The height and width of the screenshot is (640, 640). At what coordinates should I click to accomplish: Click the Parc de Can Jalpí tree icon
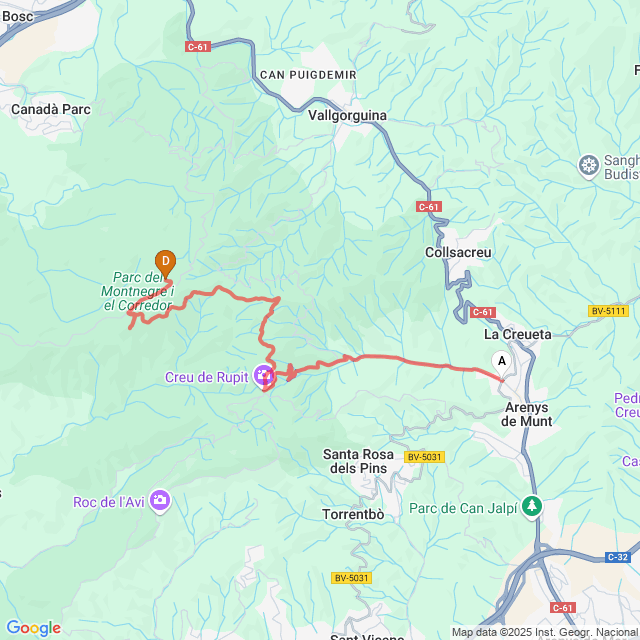(x=532, y=507)
